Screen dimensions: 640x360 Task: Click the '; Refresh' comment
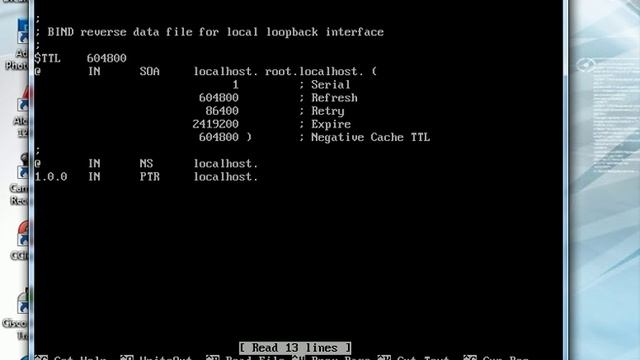(x=328, y=98)
